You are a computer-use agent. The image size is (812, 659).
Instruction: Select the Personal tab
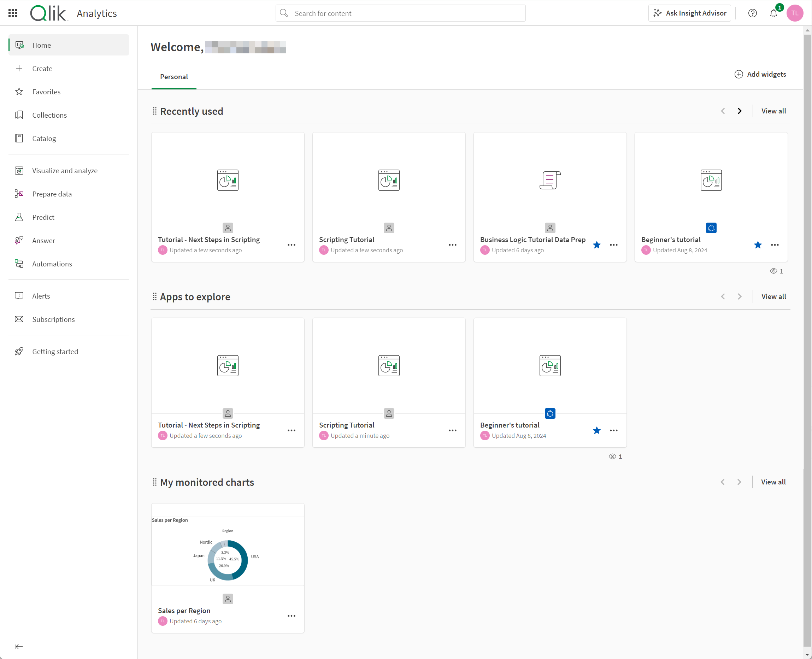tap(174, 76)
